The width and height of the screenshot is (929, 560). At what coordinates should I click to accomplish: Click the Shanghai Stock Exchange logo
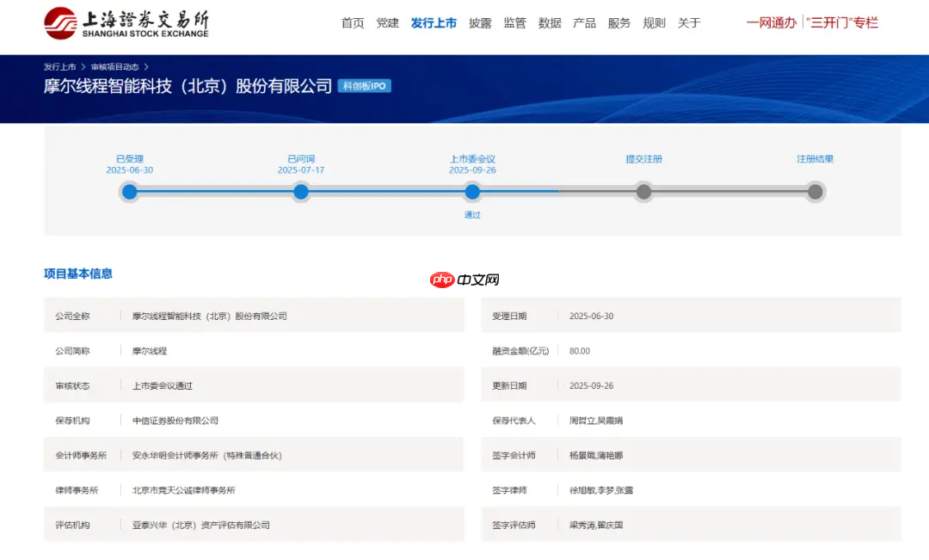click(126, 23)
